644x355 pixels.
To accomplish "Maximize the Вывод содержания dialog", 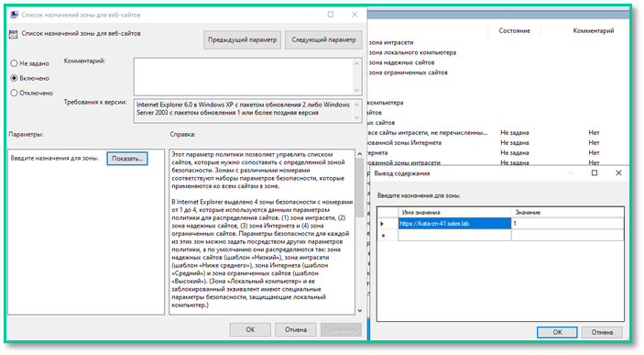I will pyautogui.click(x=595, y=173).
